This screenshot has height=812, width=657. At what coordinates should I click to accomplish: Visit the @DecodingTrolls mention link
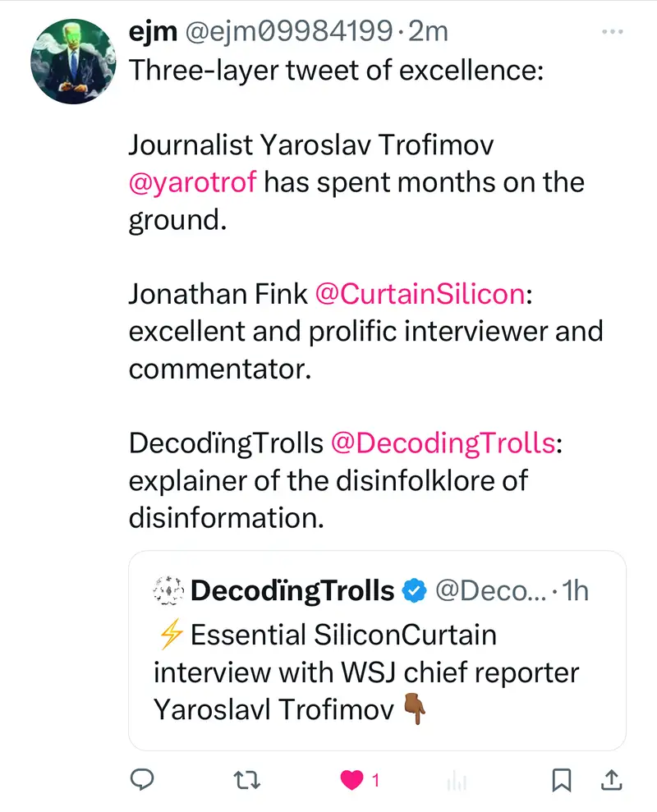pos(443,443)
